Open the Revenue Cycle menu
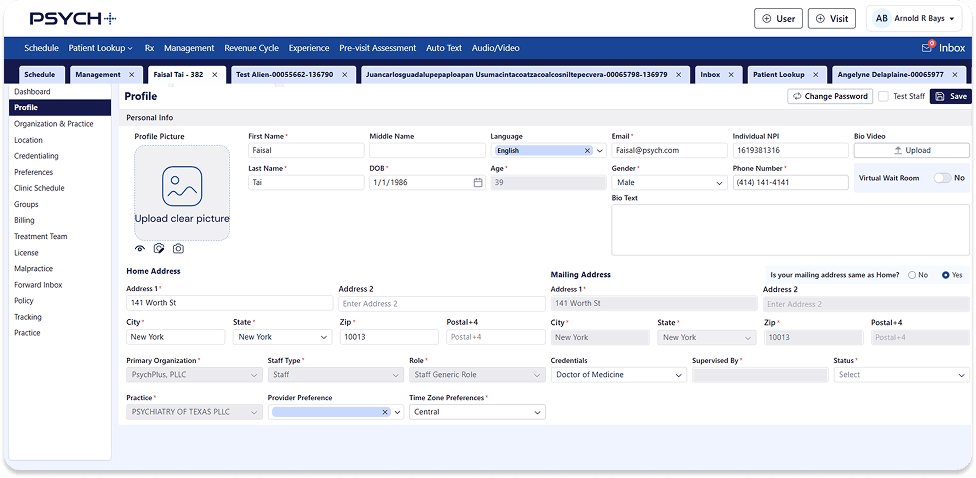Viewport: 976px width, 478px height. pos(251,48)
